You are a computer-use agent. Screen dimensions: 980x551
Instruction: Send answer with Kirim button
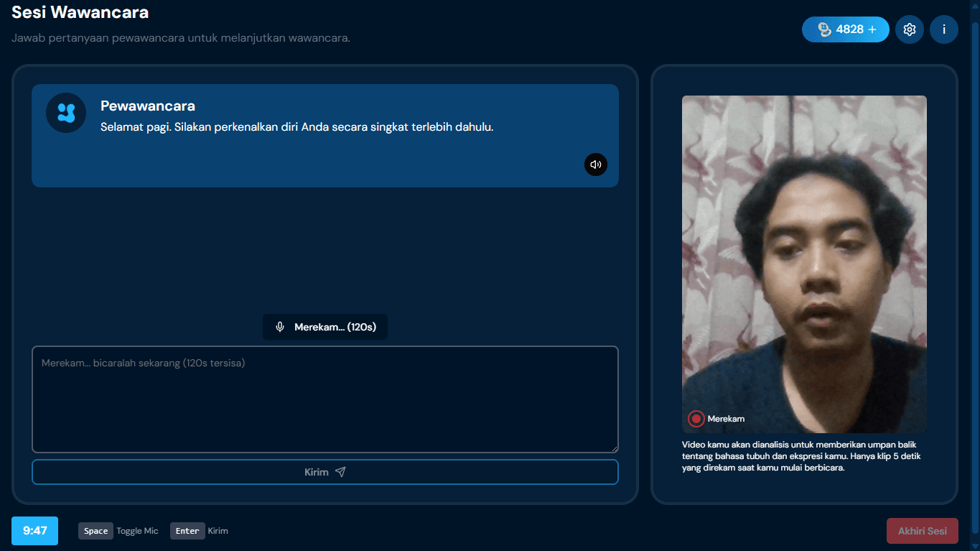[325, 472]
